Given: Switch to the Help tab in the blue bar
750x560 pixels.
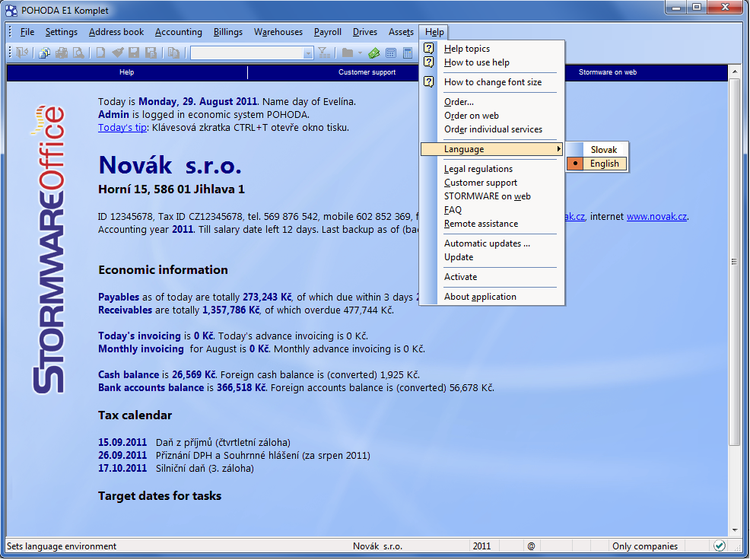Looking at the screenshot, I should tap(127, 72).
